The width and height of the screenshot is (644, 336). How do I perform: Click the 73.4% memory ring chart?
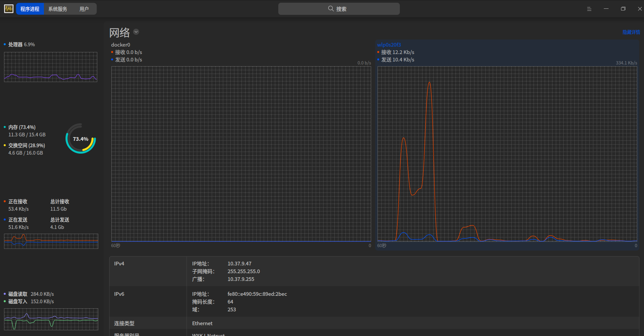[81, 138]
